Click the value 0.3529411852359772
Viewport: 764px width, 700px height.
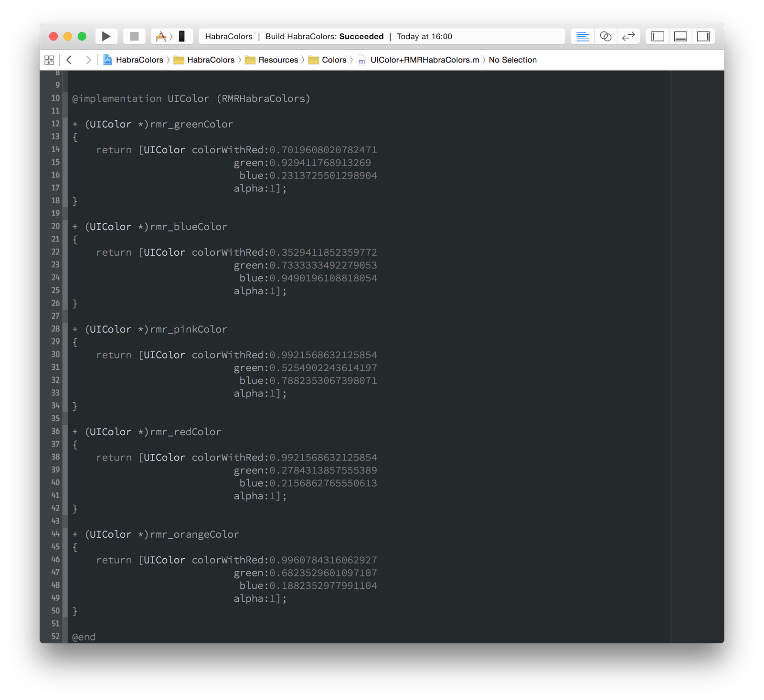click(x=323, y=252)
